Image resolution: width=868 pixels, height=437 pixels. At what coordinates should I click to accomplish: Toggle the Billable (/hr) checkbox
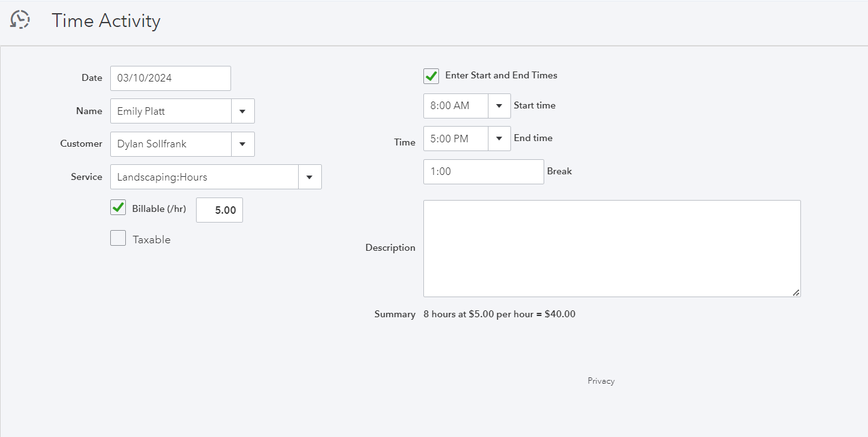(118, 208)
